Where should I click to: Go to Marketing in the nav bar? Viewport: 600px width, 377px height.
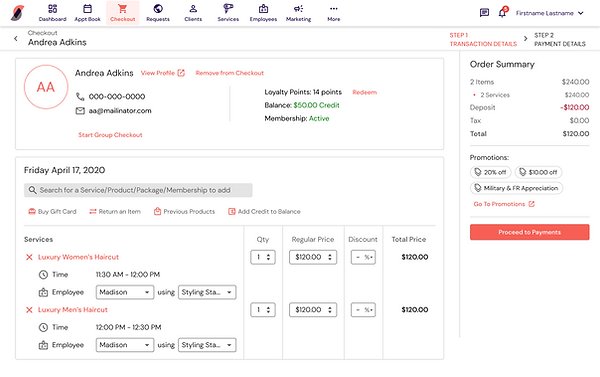pyautogui.click(x=298, y=13)
